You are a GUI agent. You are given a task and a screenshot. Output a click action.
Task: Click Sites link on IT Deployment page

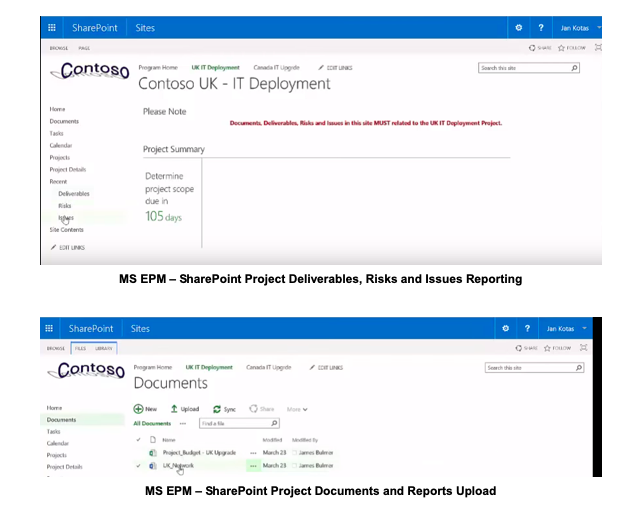pyautogui.click(x=145, y=28)
